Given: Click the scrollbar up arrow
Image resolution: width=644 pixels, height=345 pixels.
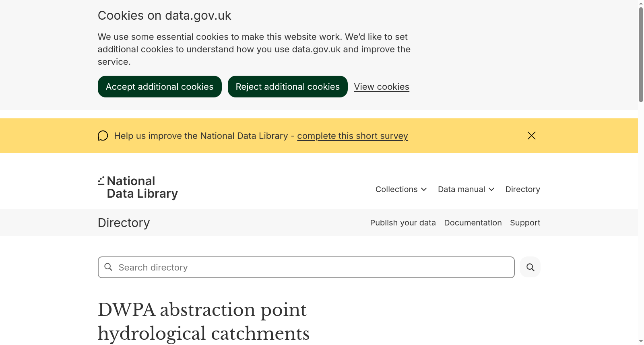Looking at the screenshot, I should (x=641, y=3).
